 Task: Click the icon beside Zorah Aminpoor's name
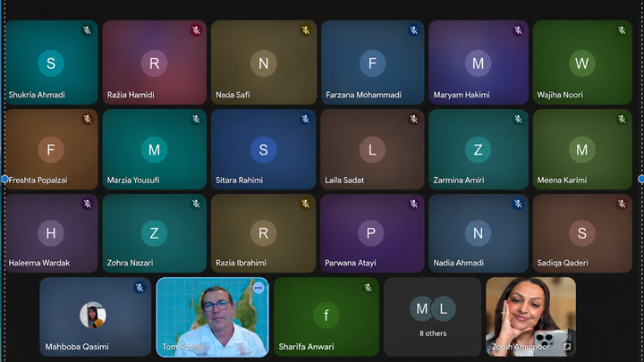point(567,347)
